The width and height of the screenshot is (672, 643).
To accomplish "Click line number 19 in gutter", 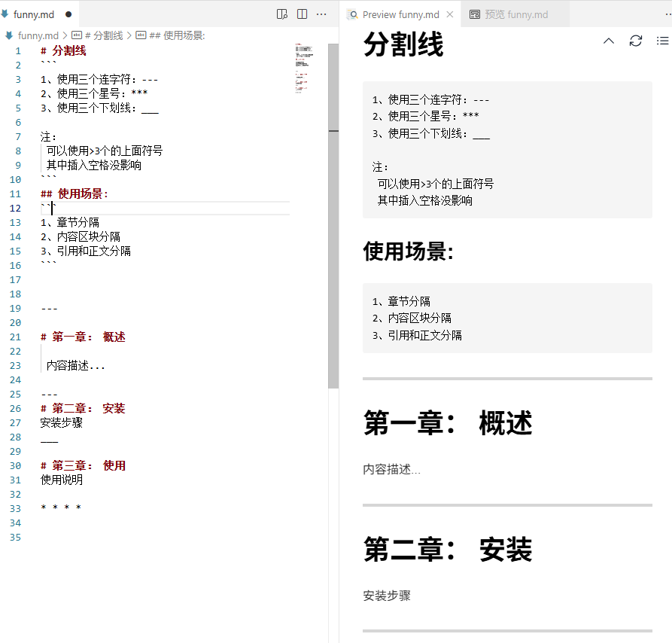I will pos(15,308).
